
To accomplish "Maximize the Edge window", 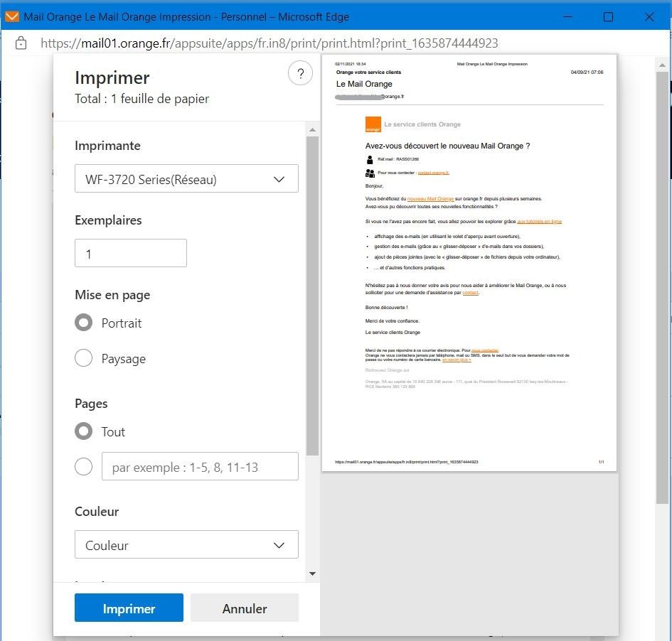I will pyautogui.click(x=608, y=16).
